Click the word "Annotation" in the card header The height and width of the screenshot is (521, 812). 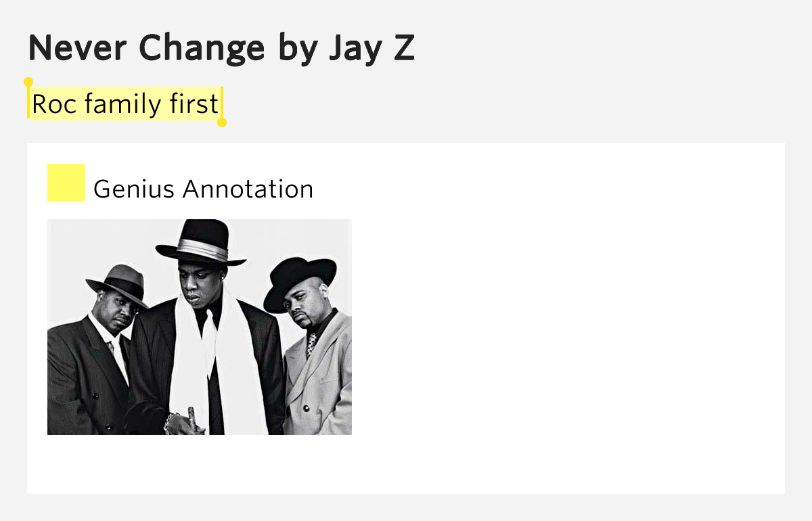tap(248, 189)
